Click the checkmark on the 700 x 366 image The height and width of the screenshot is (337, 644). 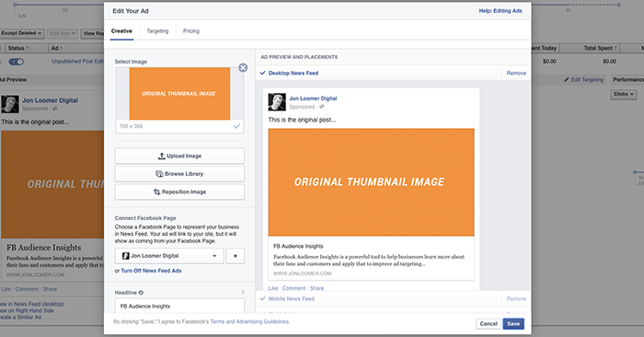tap(237, 126)
